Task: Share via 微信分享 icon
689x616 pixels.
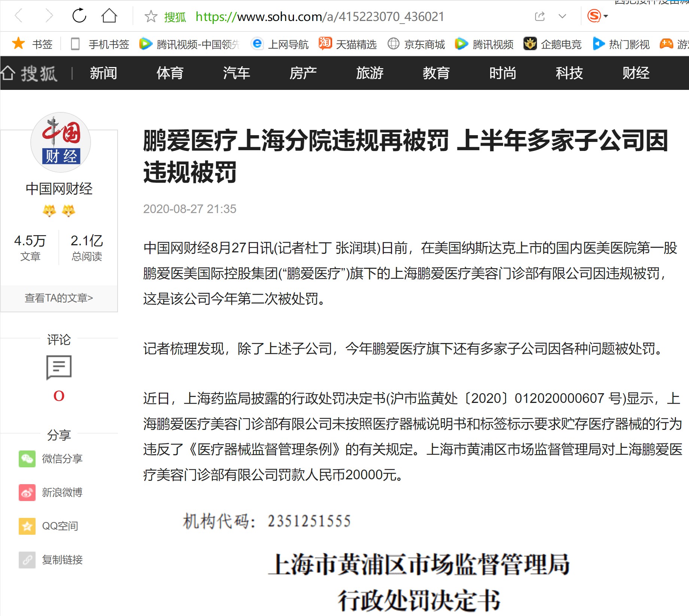Action: pyautogui.click(x=27, y=459)
